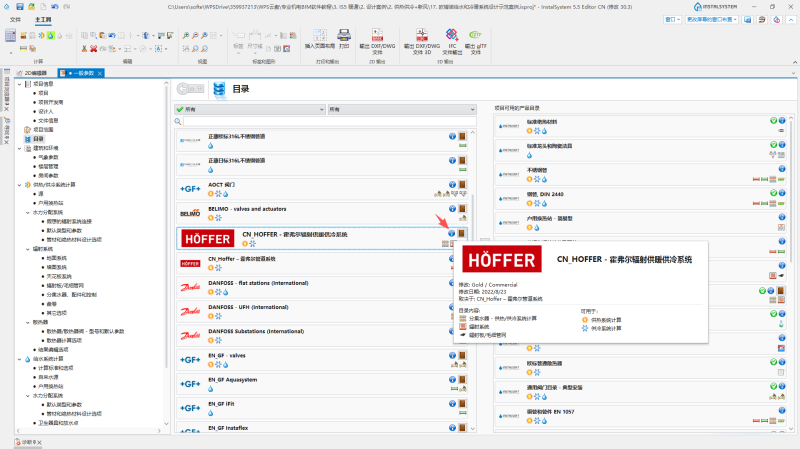Toggle green checkmark on DIN 2440 catalog
This screenshot has width=800, height=449.
tap(773, 193)
